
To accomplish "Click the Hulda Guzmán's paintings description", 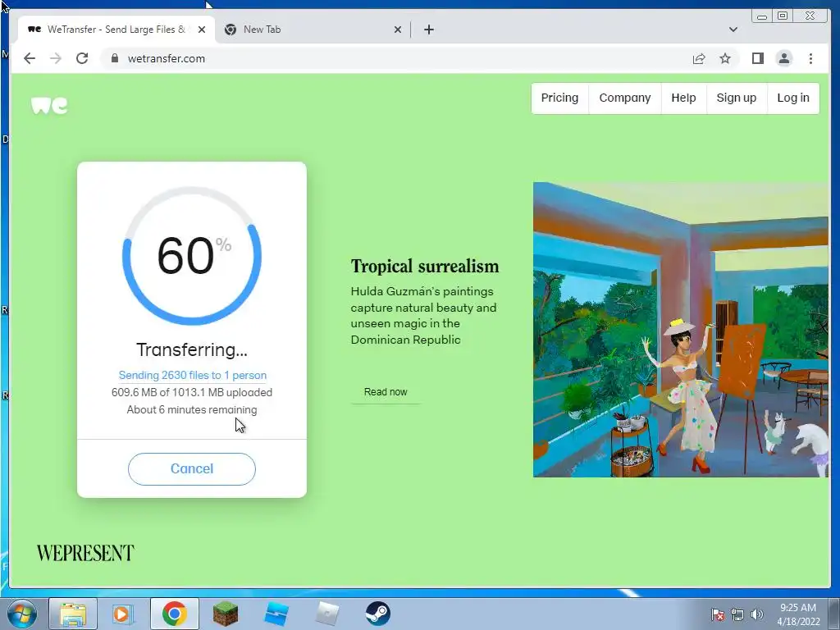I will [x=424, y=316].
